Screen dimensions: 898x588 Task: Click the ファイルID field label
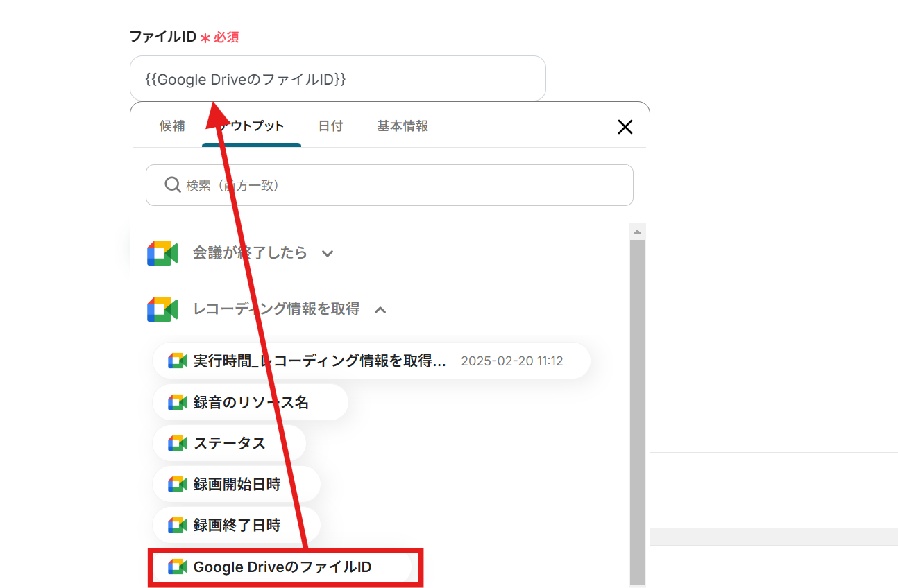[163, 37]
